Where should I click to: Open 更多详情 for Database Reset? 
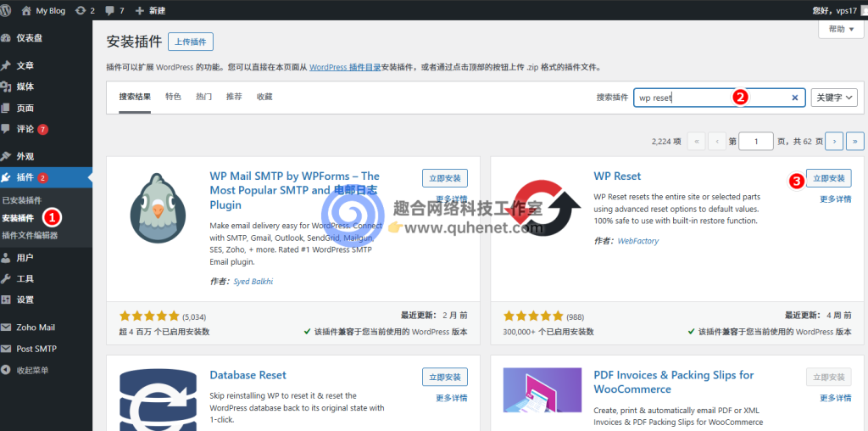tap(451, 398)
